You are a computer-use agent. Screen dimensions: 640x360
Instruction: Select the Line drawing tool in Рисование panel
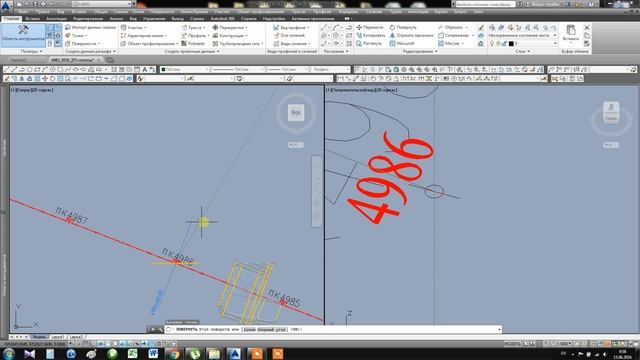pos(324,27)
